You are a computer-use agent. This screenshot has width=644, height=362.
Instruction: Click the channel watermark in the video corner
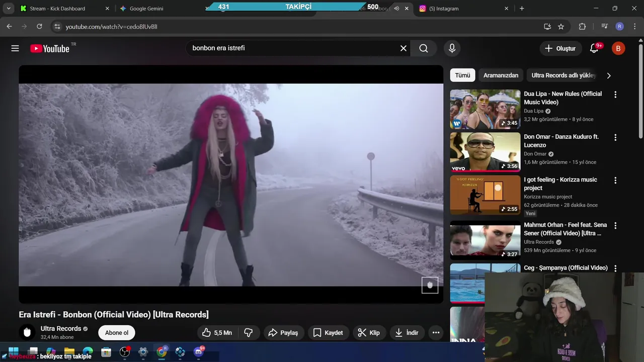coord(430,285)
